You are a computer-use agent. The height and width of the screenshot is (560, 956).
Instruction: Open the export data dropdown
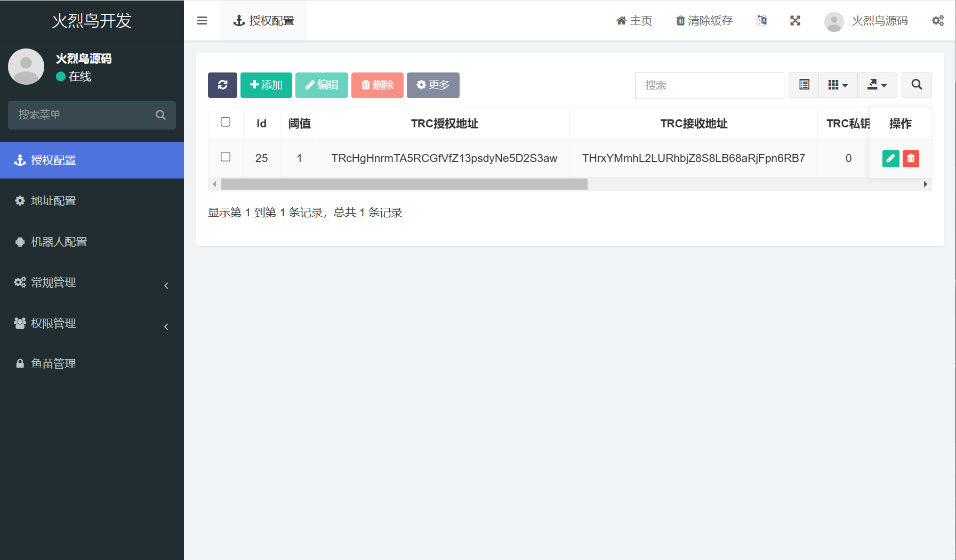(x=877, y=85)
